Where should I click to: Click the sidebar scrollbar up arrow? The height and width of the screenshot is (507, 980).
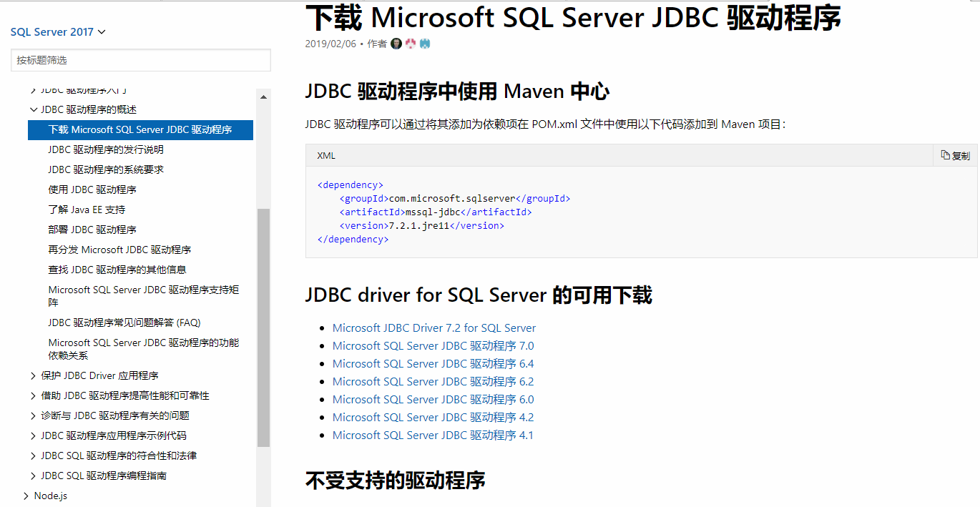click(263, 97)
